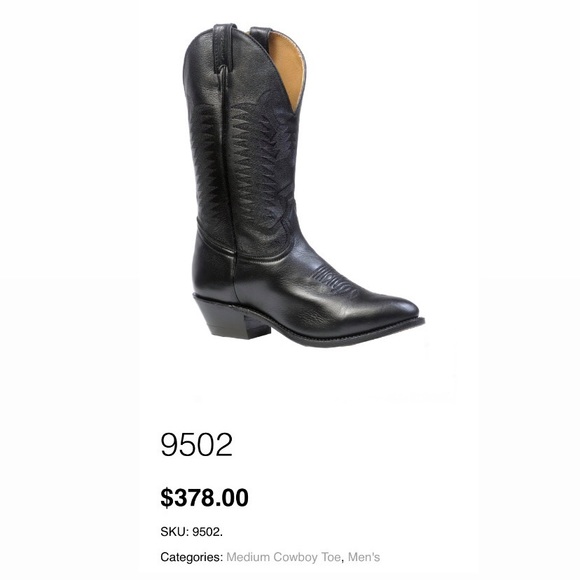Click the dollar sign in the price
The height and width of the screenshot is (580, 580).
point(167,498)
